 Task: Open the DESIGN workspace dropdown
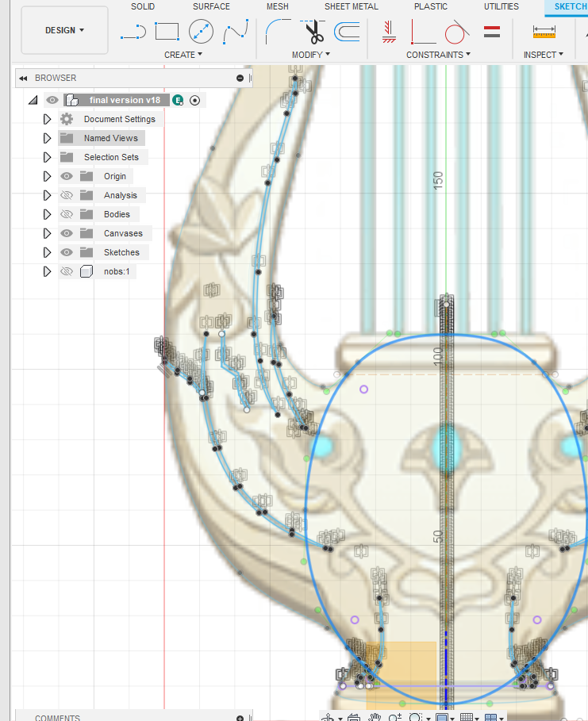64,30
